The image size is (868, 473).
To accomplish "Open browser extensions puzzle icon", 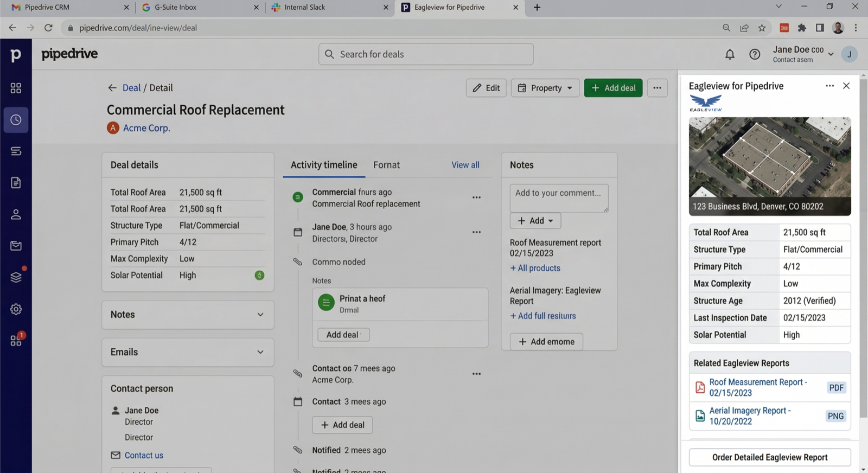I will pos(802,28).
